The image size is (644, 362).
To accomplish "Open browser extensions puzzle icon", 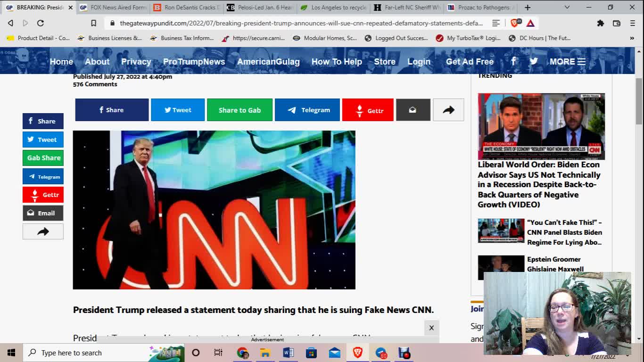I will tap(600, 23).
